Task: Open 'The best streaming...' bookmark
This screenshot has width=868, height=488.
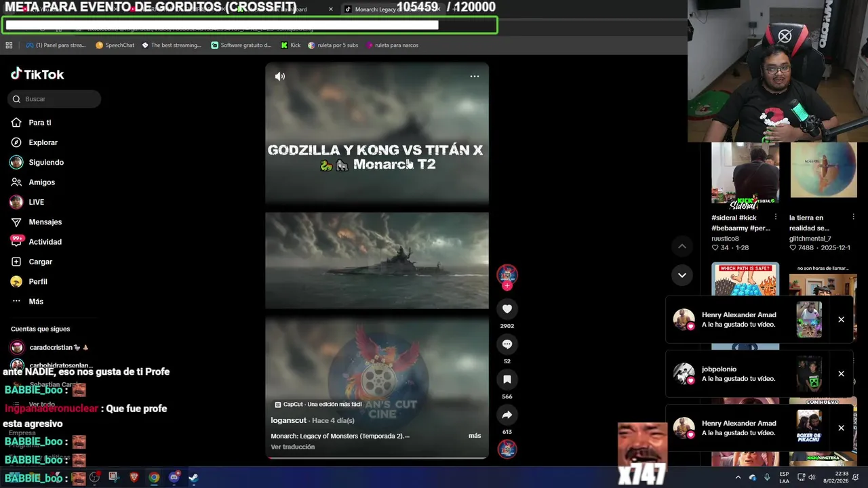Action: tap(172, 45)
